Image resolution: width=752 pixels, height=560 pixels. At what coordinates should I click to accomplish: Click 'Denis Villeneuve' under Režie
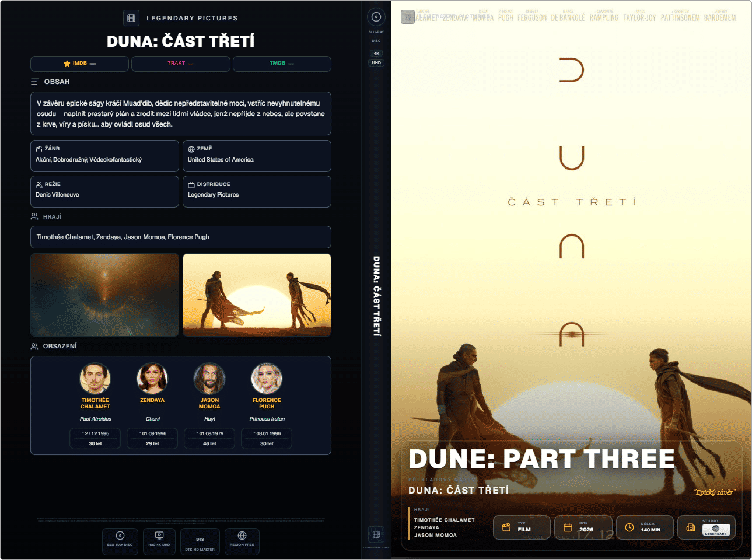[57, 195]
